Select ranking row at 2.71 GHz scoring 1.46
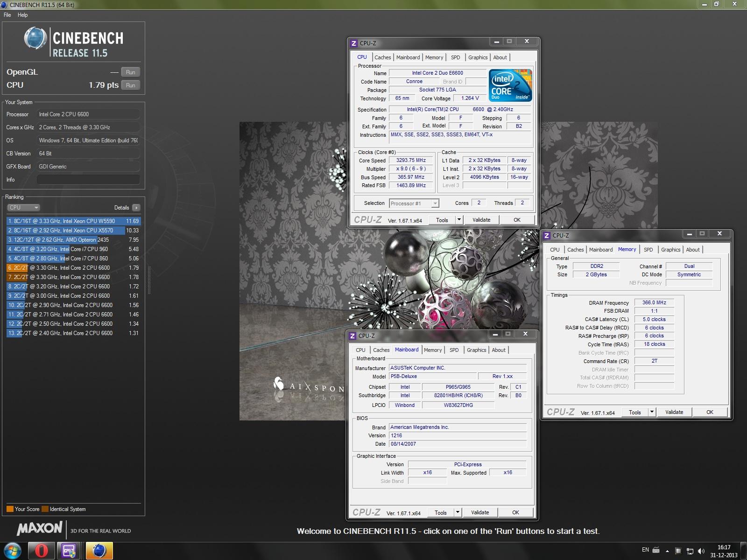 coord(73,315)
